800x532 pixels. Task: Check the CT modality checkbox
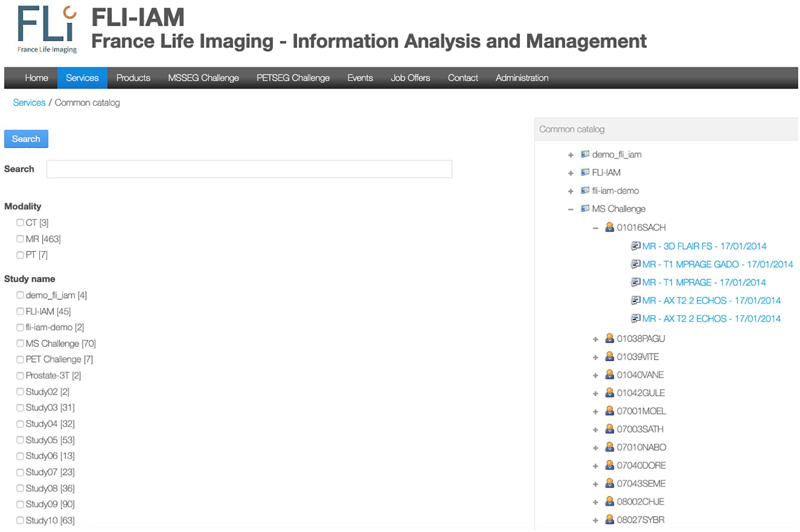tap(20, 222)
